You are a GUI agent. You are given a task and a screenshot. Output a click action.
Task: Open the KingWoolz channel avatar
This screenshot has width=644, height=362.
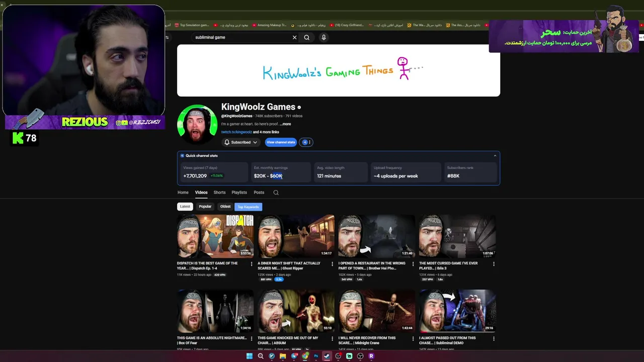[x=197, y=124]
